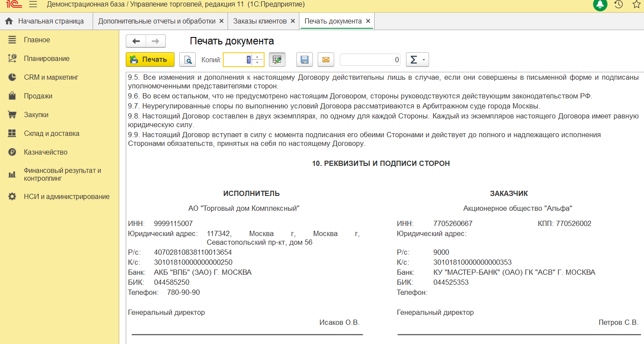Click clause 9.7 about Арбитражный суд
The image size is (644, 344).
pyautogui.click(x=334, y=106)
